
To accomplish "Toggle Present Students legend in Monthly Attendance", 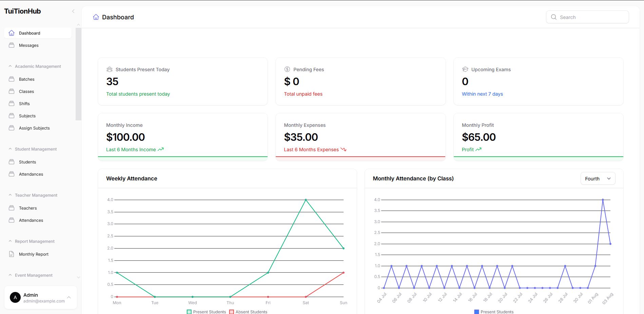I will pyautogui.click(x=494, y=312).
